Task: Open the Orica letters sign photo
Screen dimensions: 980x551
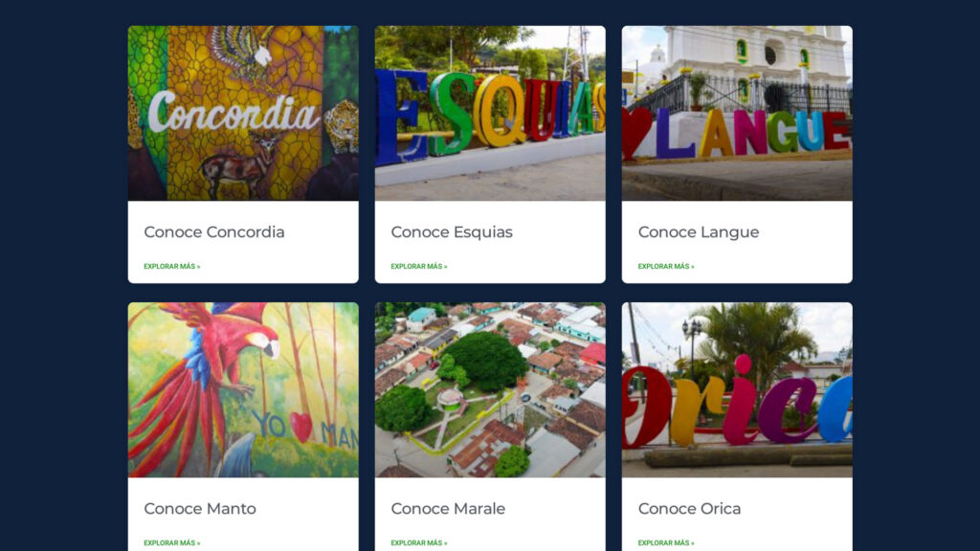Action: 737,390
